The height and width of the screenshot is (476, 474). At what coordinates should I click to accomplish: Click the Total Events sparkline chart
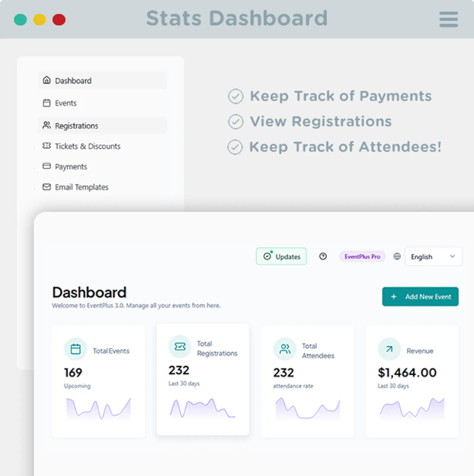tap(98, 409)
